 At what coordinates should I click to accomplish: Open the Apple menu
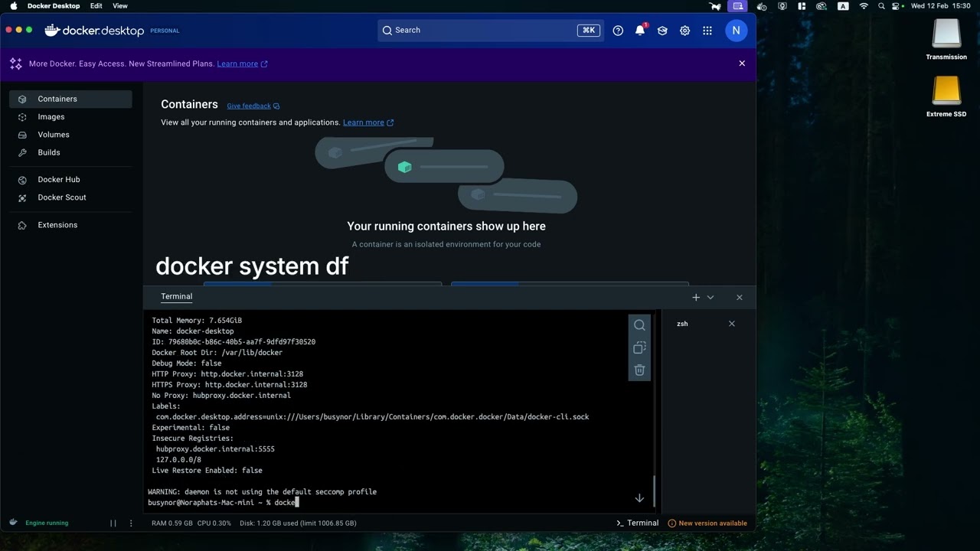coord(13,5)
